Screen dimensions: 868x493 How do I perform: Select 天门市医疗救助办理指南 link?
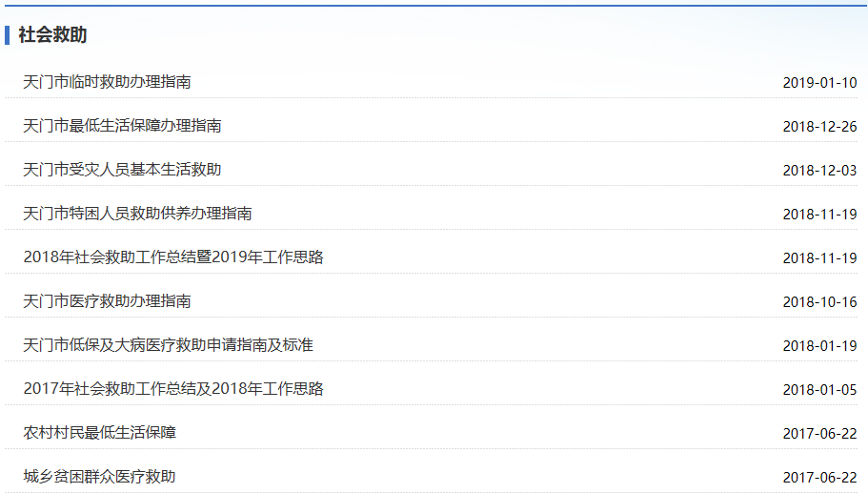107,301
